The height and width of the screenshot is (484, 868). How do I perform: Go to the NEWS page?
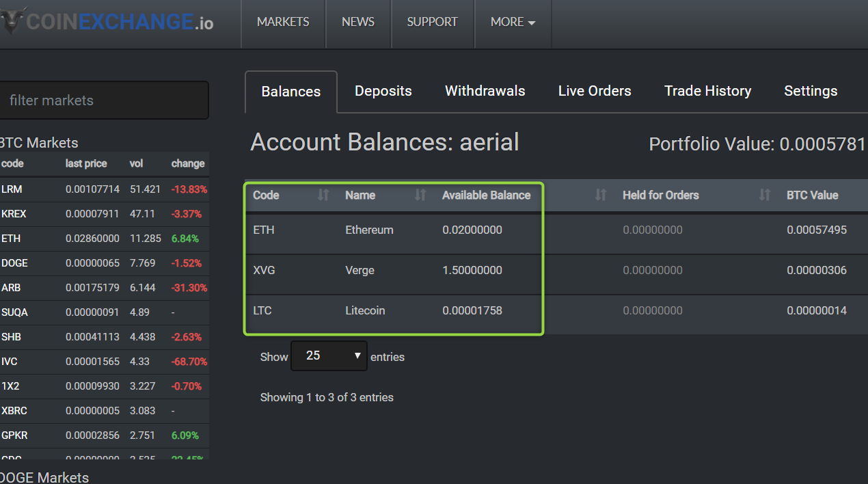click(x=358, y=23)
